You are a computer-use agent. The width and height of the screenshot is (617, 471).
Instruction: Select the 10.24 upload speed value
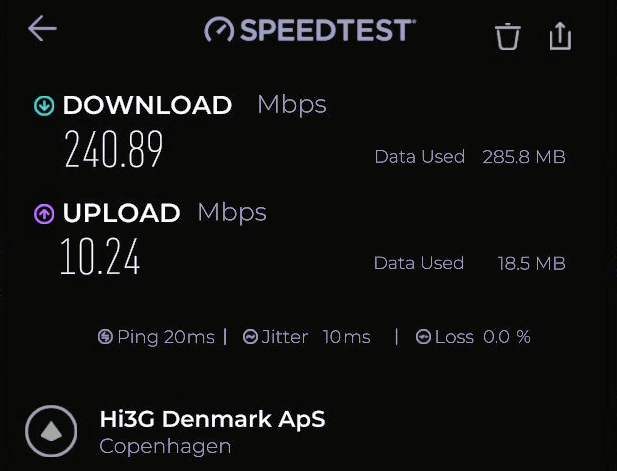tap(99, 256)
